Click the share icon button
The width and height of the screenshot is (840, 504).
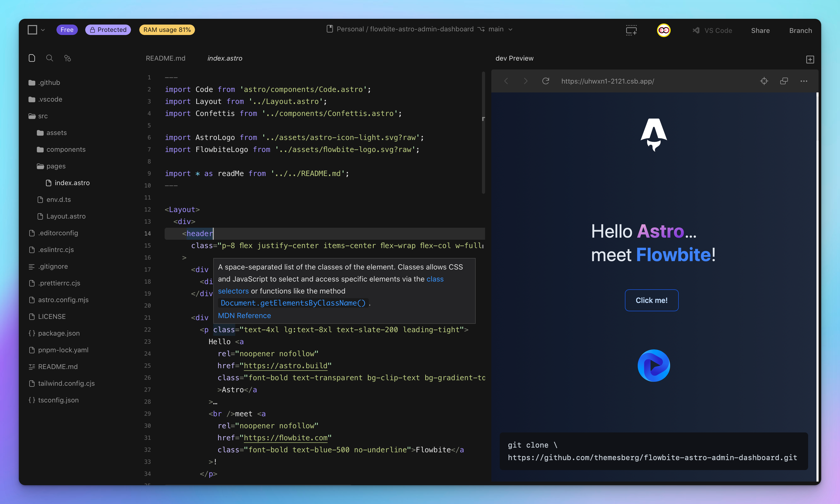point(760,29)
